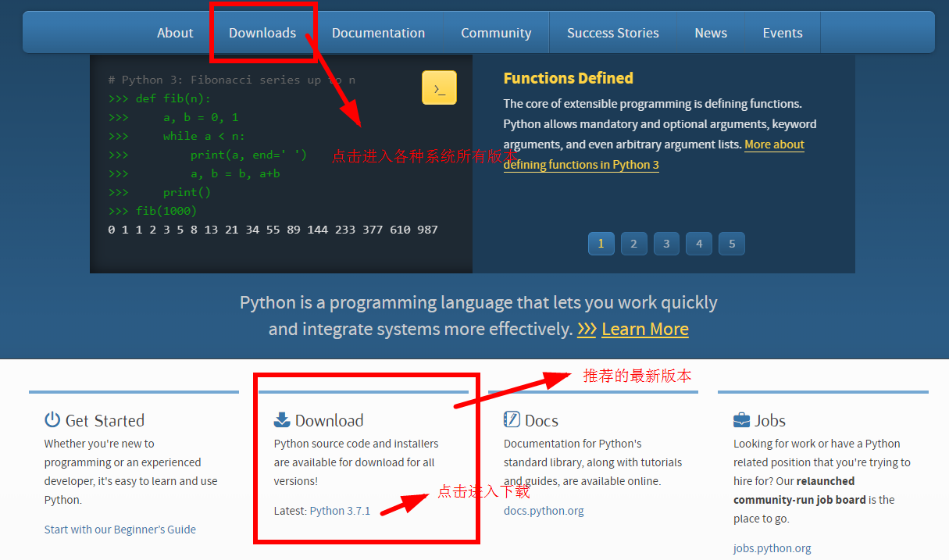Click the Fibonacci output number line
Viewport: 949px width, 560px height.
[273, 230]
